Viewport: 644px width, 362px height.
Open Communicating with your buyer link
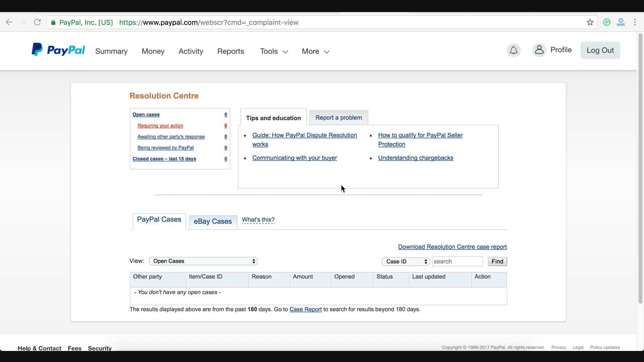pyautogui.click(x=295, y=158)
